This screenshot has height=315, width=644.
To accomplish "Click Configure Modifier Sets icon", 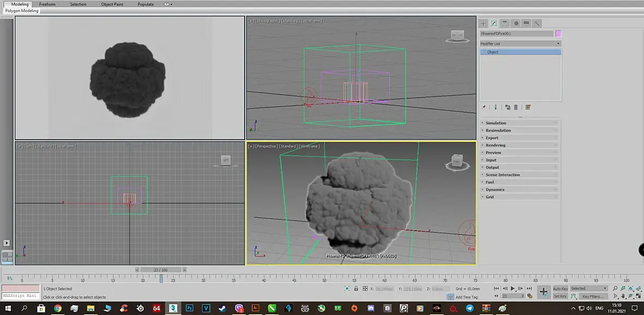I will 528,108.
